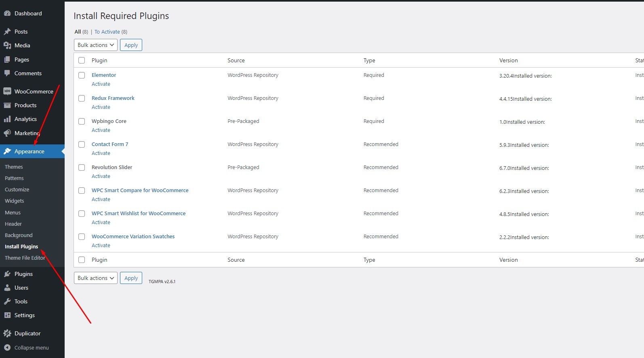The width and height of the screenshot is (644, 358).
Task: Tick the Elementor plugin checkbox
Action: [x=82, y=75]
